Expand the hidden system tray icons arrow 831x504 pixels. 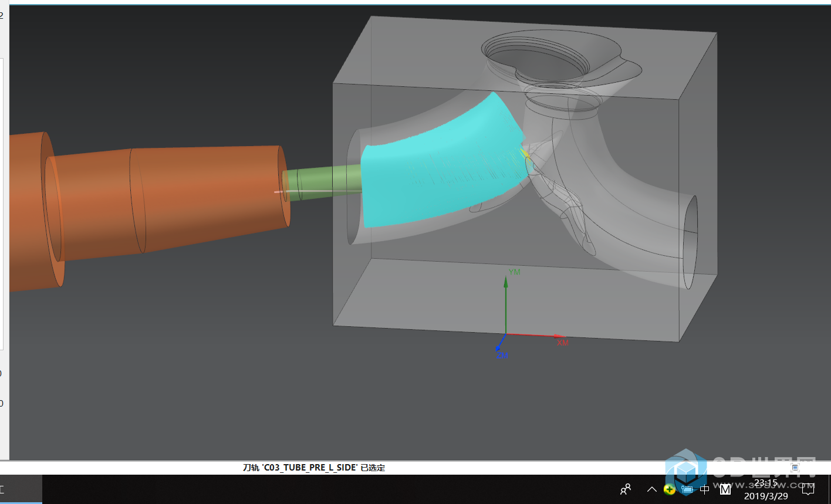point(651,489)
